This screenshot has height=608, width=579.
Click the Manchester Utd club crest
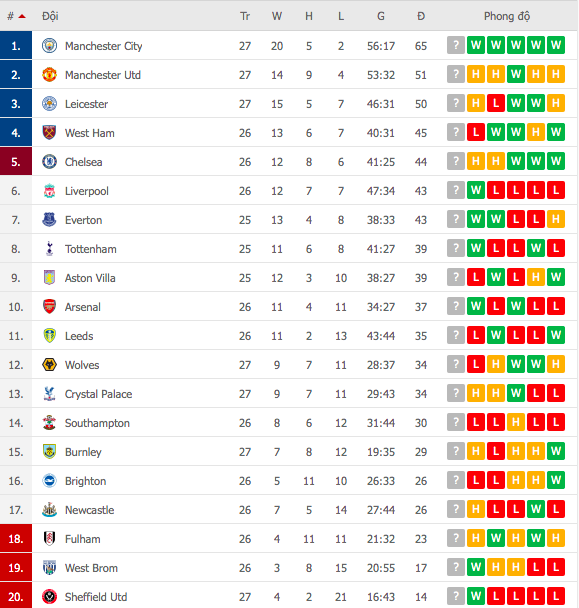(49, 74)
